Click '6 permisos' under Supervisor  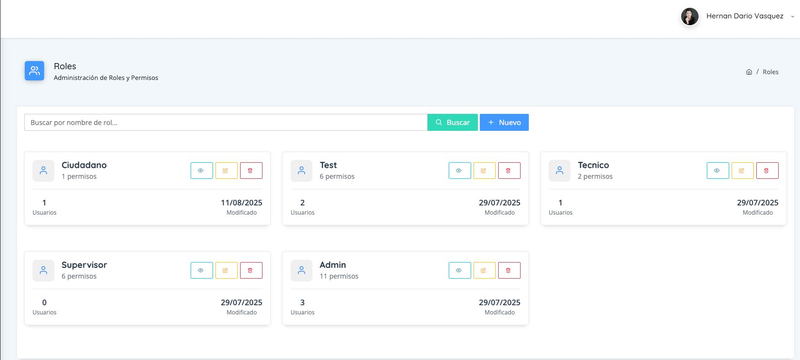[79, 276]
